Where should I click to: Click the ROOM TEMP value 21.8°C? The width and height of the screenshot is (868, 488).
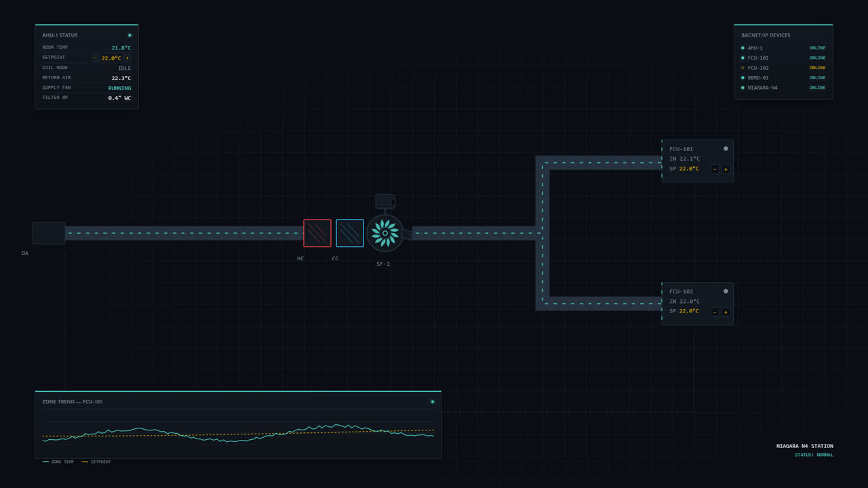click(121, 48)
